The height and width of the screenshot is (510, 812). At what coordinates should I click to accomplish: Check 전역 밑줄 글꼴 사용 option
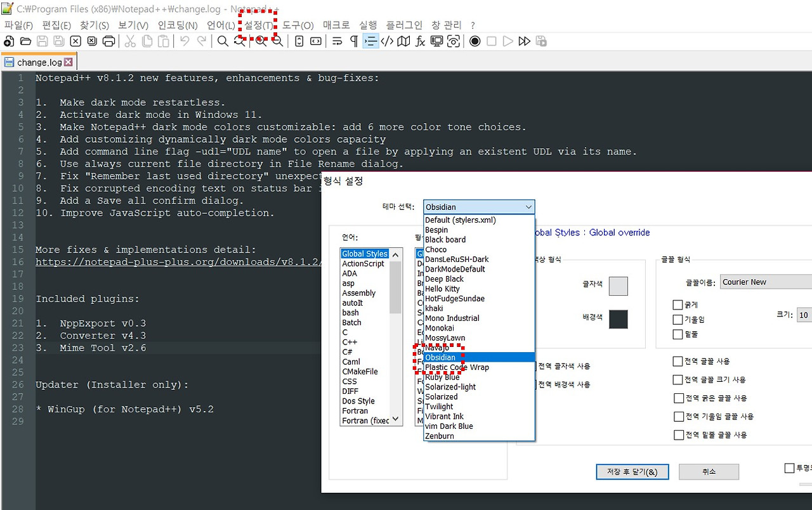[x=678, y=435]
